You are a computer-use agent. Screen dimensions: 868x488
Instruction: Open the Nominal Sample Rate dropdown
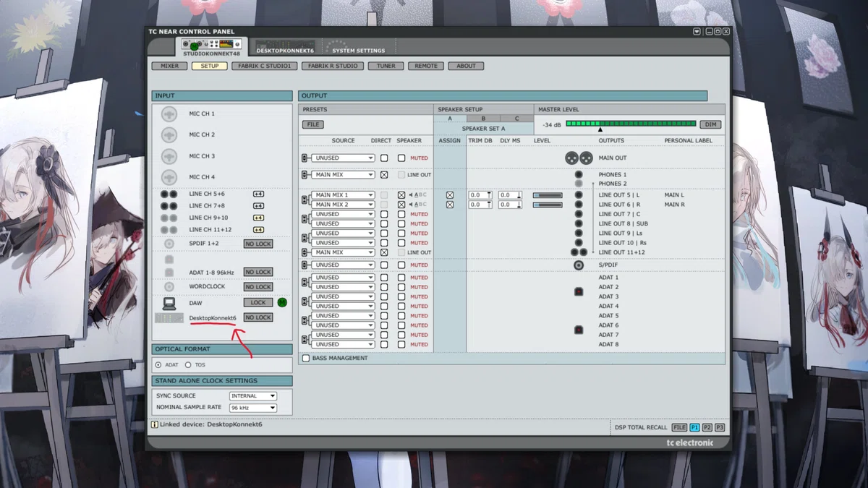(253, 408)
